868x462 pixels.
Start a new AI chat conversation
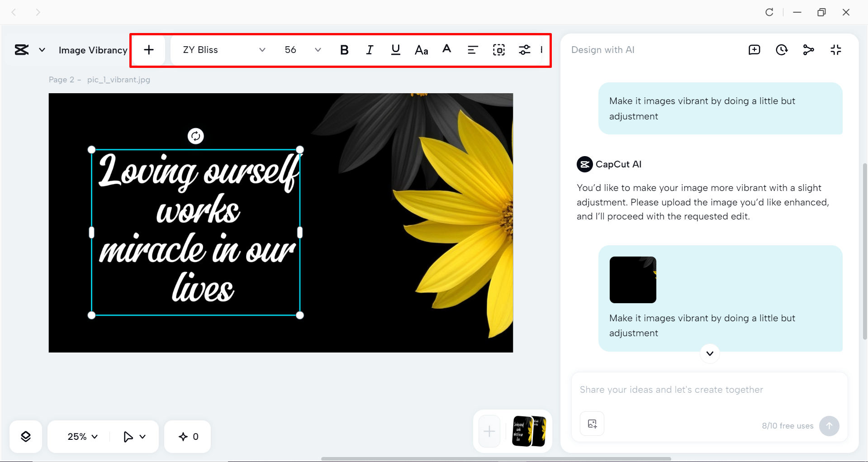pos(754,50)
